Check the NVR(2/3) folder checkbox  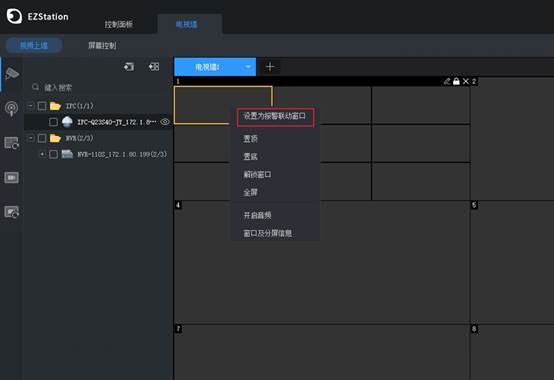(42, 138)
